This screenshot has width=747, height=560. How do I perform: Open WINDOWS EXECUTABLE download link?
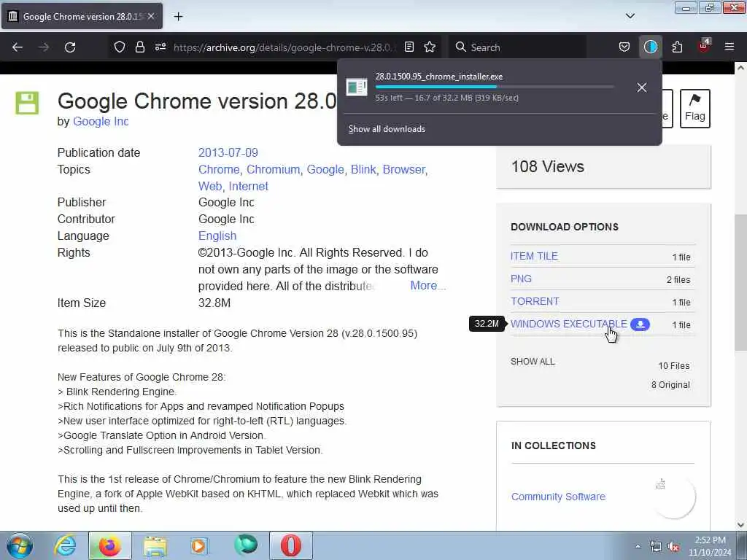tap(569, 324)
